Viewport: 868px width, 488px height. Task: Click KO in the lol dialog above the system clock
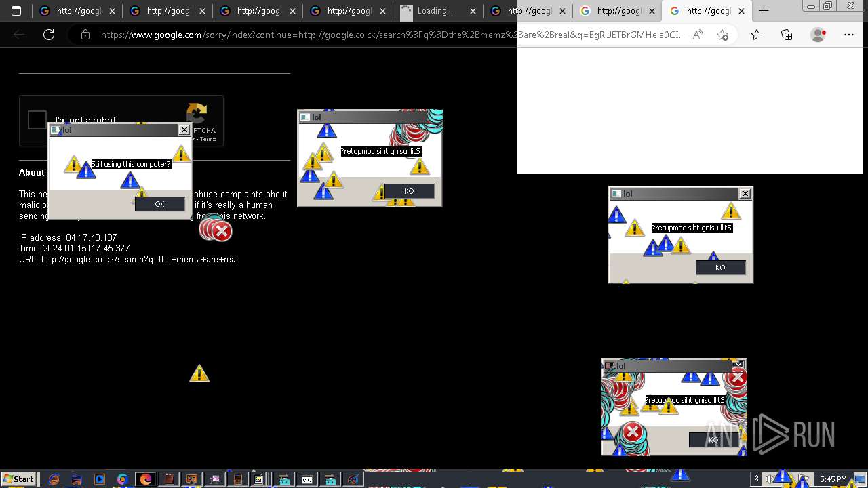(713, 439)
